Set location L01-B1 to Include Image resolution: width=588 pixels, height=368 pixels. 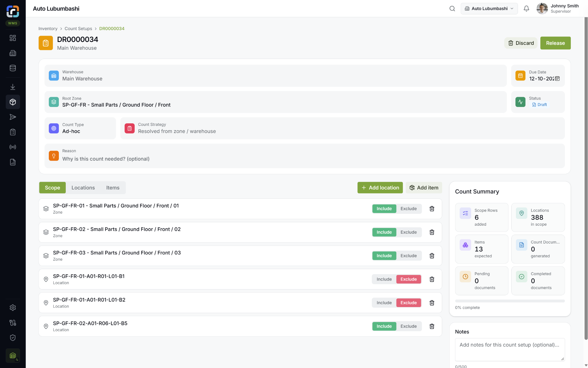click(x=384, y=279)
